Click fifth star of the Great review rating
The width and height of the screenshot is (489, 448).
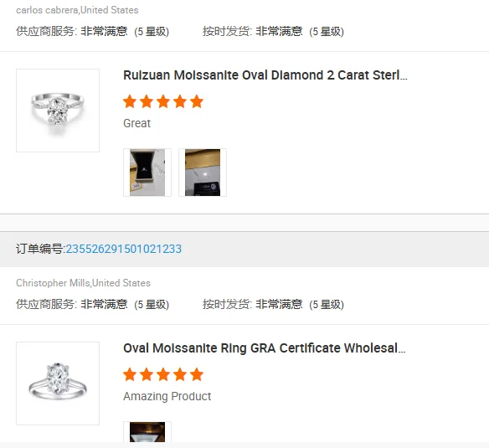[x=197, y=101]
